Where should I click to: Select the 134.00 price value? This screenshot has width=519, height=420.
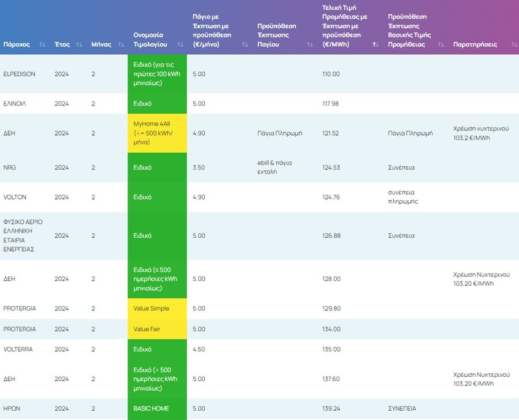pyautogui.click(x=332, y=329)
